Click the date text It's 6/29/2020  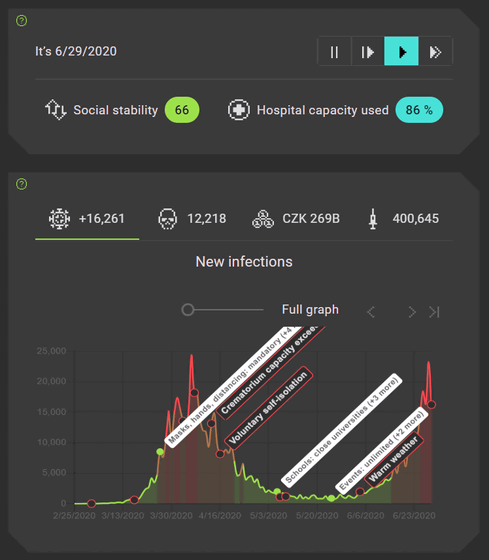[76, 51]
